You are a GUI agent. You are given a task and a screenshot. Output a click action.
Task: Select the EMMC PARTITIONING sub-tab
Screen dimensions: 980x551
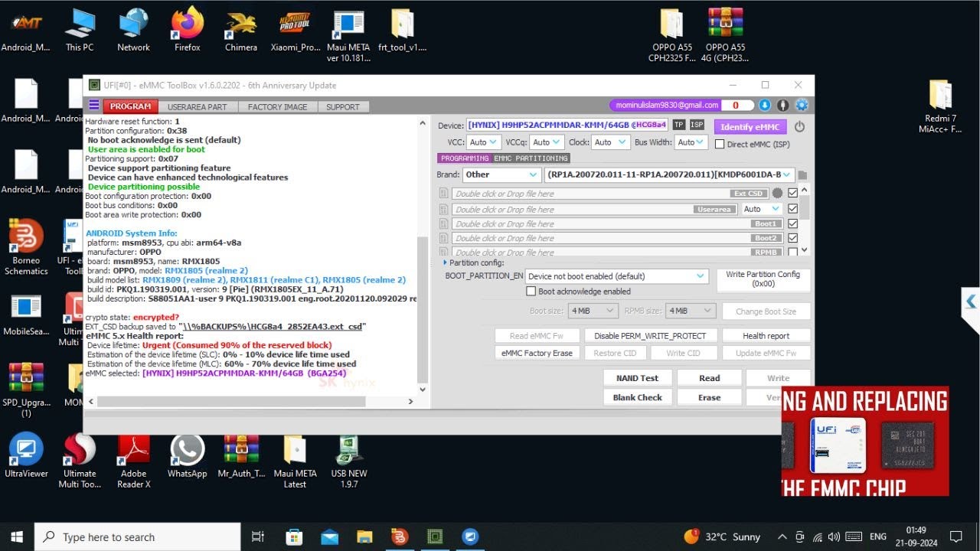click(531, 158)
